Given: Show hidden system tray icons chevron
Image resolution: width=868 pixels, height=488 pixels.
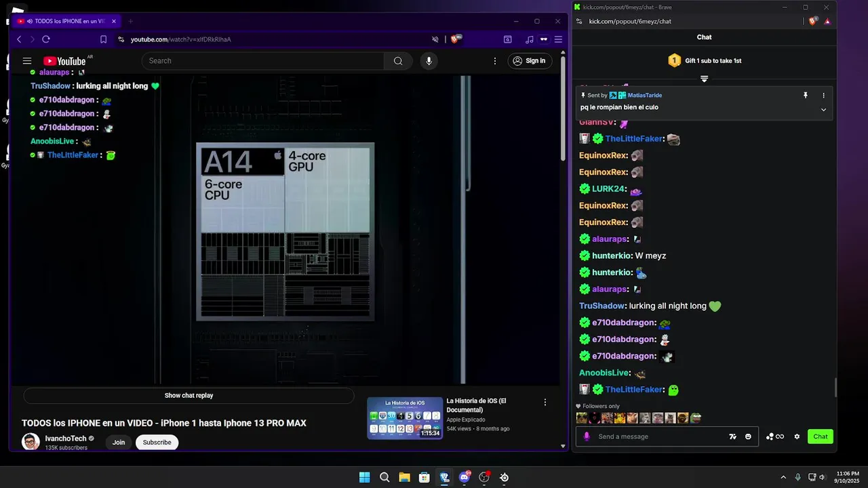Looking at the screenshot, I should (x=783, y=477).
